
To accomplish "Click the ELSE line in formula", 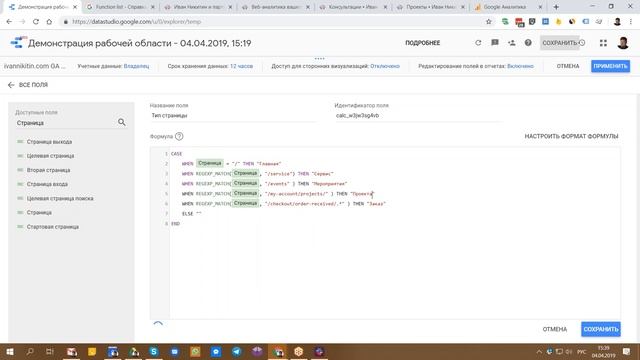I will (192, 214).
